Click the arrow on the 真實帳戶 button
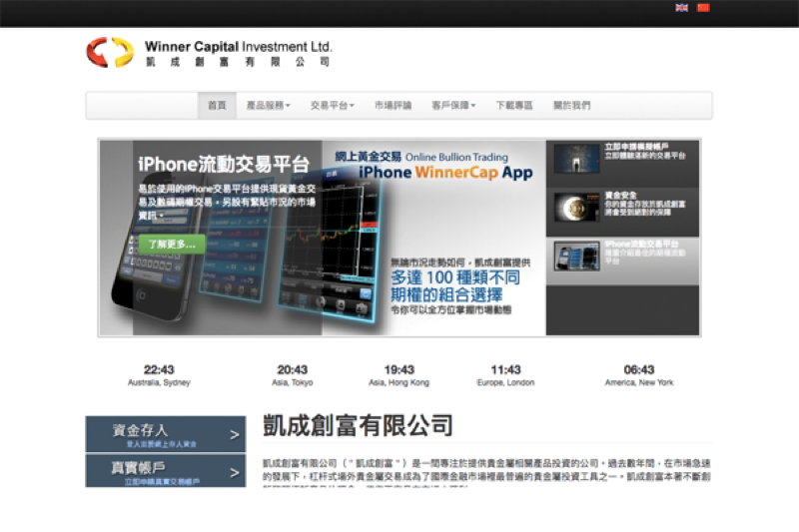The width and height of the screenshot is (799, 532). point(235,472)
